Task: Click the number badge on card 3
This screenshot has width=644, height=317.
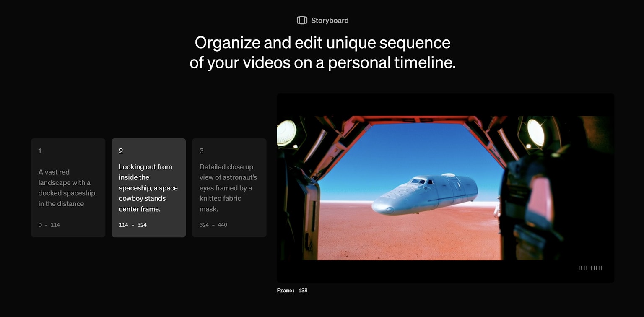Action: click(x=201, y=151)
